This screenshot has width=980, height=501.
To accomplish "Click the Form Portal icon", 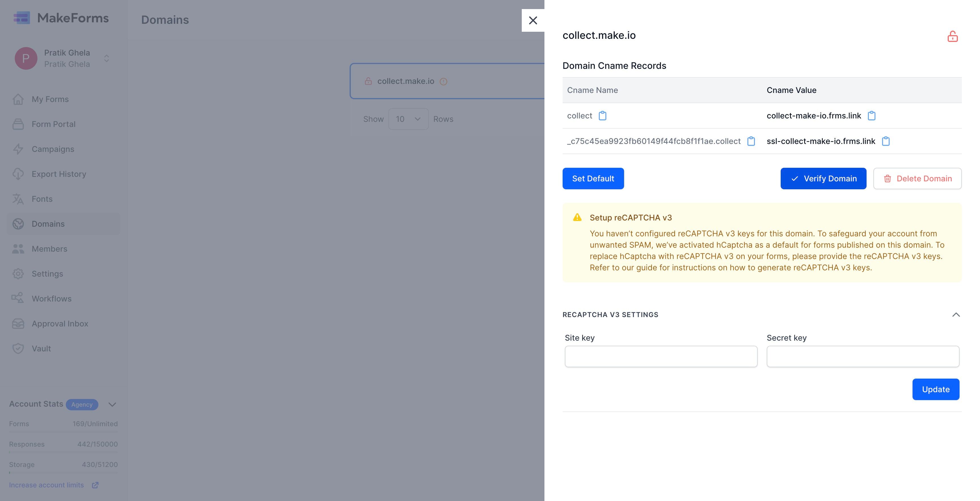I will pyautogui.click(x=18, y=124).
